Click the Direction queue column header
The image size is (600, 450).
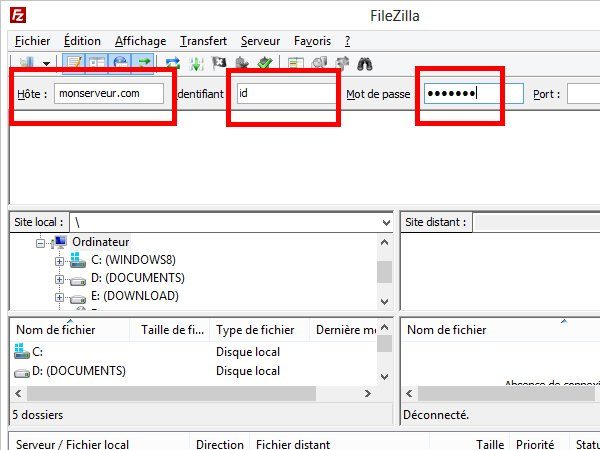click(x=220, y=443)
